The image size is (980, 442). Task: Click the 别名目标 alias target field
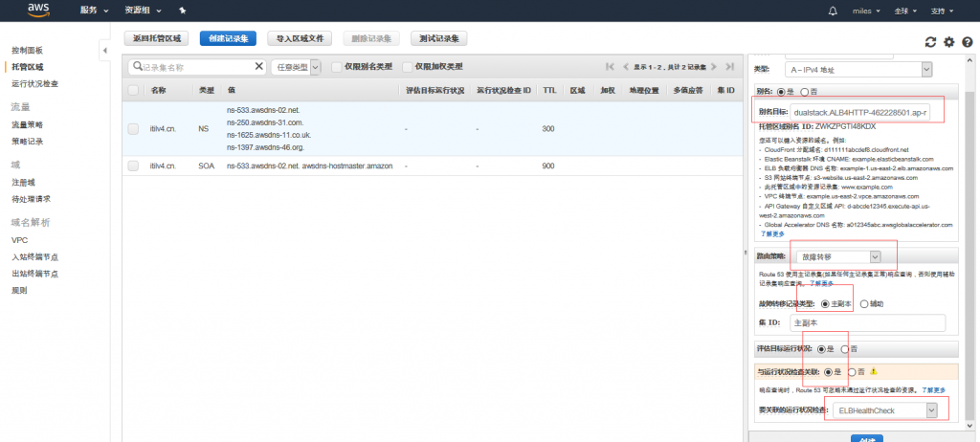coord(860,113)
